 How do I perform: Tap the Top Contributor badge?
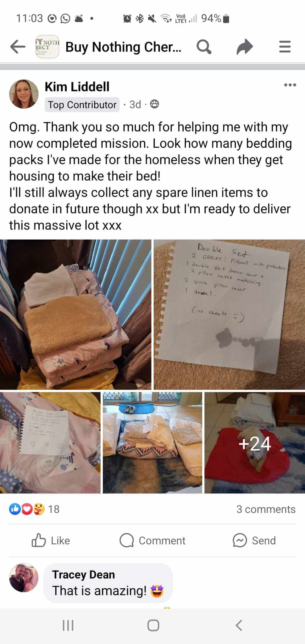82,105
